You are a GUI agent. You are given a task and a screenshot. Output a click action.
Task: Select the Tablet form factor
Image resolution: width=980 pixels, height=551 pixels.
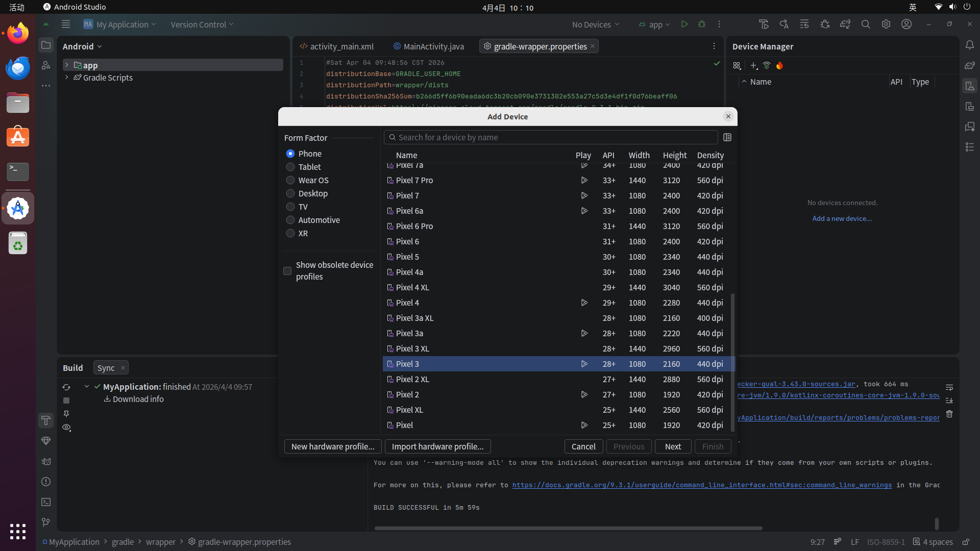click(x=290, y=167)
